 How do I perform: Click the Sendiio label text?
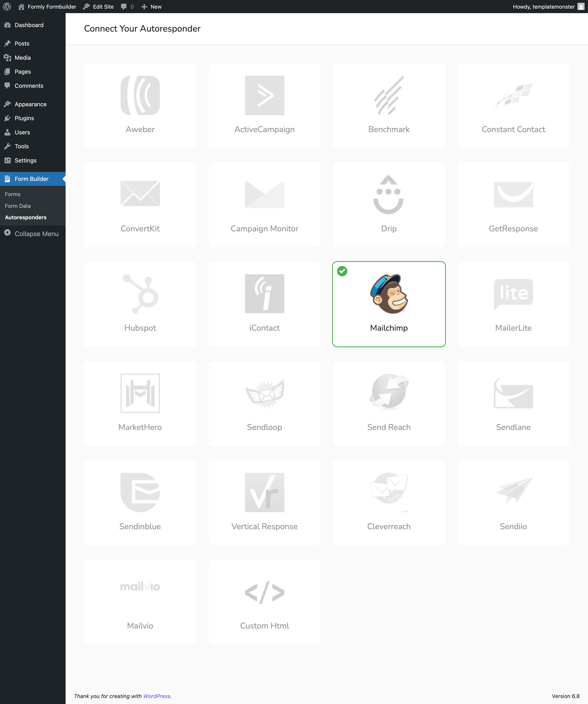click(513, 526)
